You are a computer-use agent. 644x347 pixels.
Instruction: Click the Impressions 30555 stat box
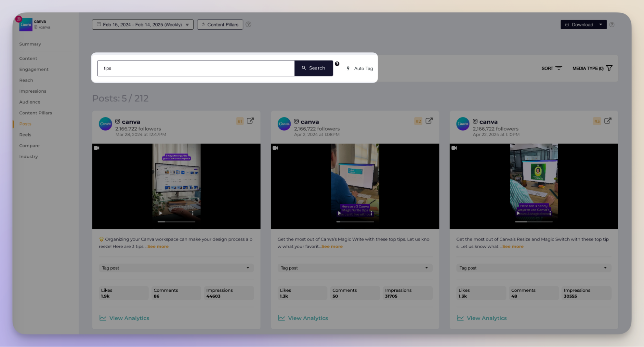click(586, 293)
